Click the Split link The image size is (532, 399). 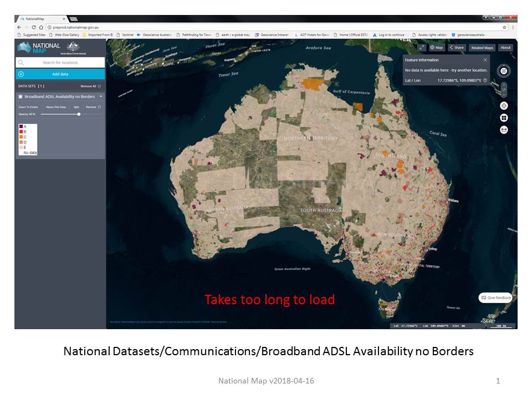click(76, 107)
